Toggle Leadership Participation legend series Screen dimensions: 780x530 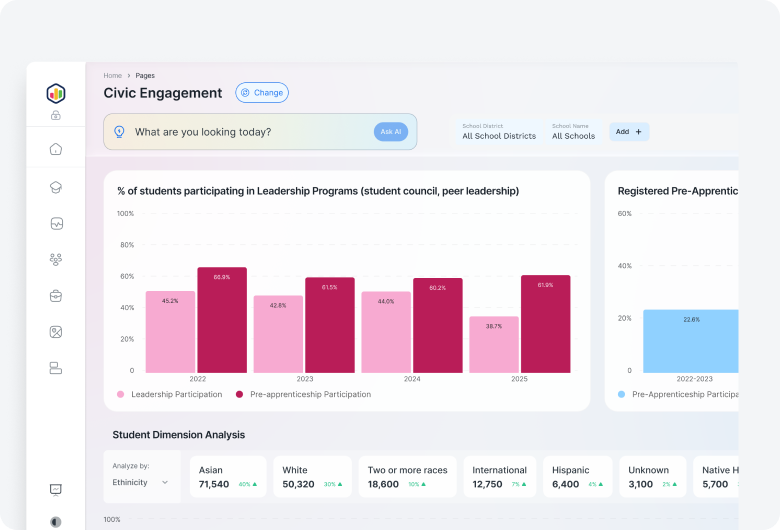pyautogui.click(x=169, y=394)
